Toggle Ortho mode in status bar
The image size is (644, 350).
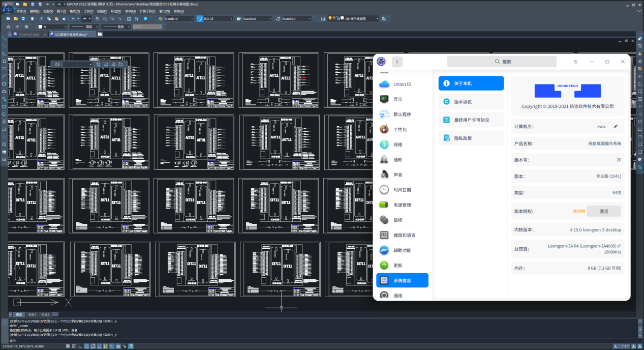pos(80,346)
